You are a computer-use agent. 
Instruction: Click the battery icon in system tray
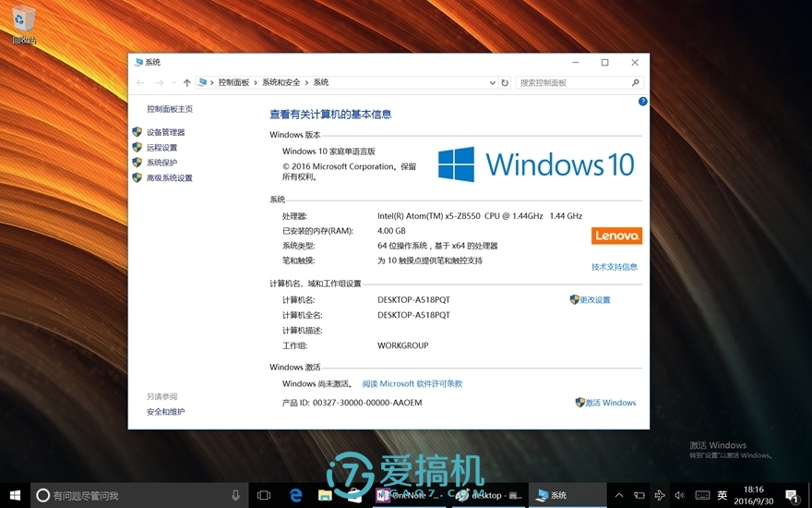click(639, 496)
